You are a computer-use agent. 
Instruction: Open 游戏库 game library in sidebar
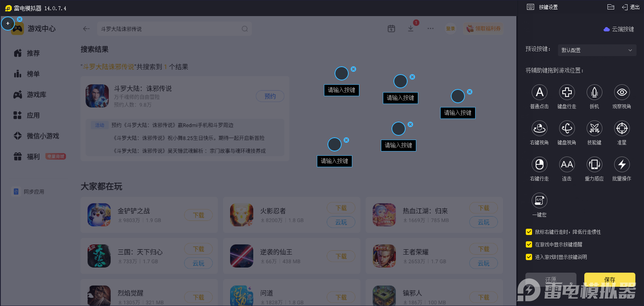pos(30,95)
